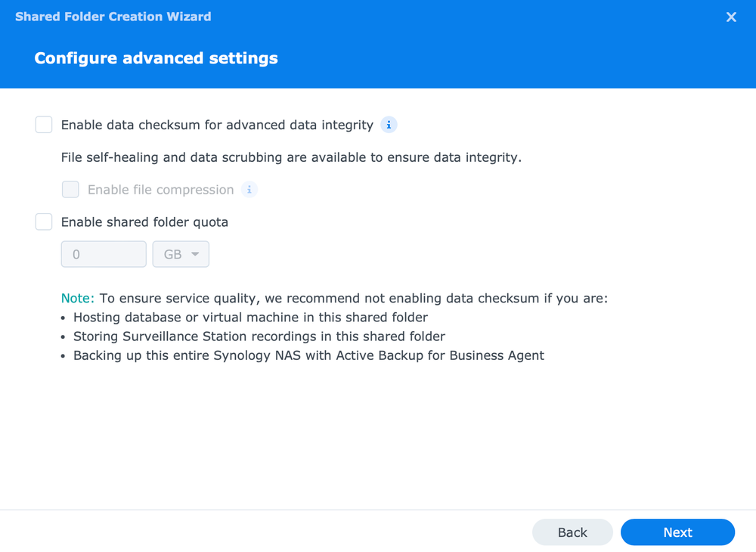Select the Configure advanced settings heading

pos(156,57)
